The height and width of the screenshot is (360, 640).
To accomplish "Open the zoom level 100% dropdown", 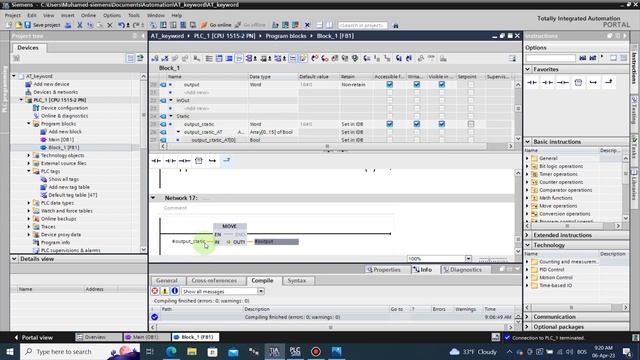I will pos(468,259).
